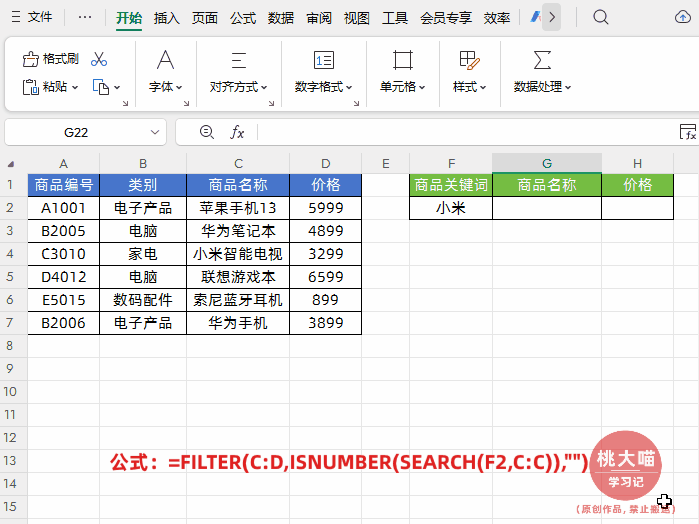Open the 单元格 cells dropdown

click(403, 71)
